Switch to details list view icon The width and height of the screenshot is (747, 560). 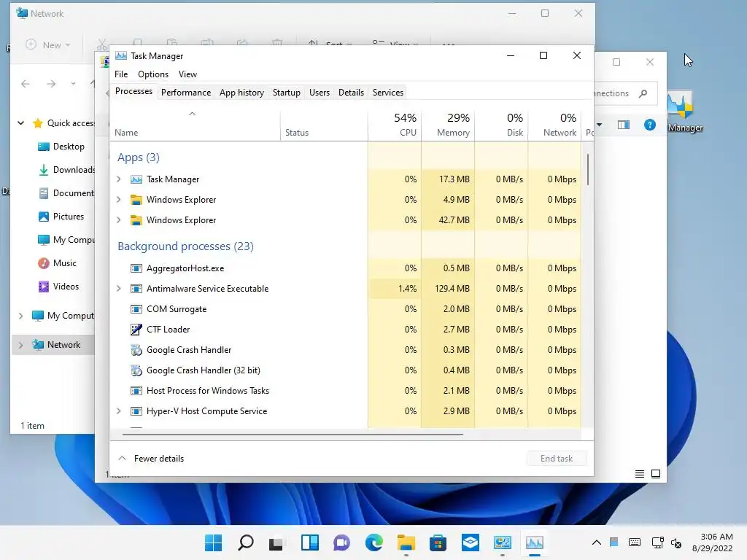coord(640,474)
